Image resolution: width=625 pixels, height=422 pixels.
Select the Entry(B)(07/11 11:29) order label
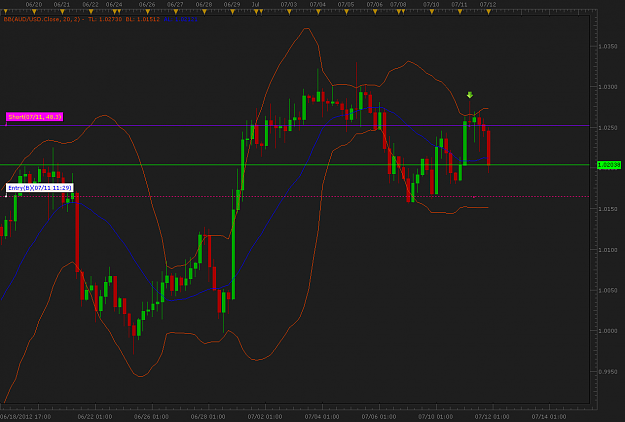[x=39, y=188]
